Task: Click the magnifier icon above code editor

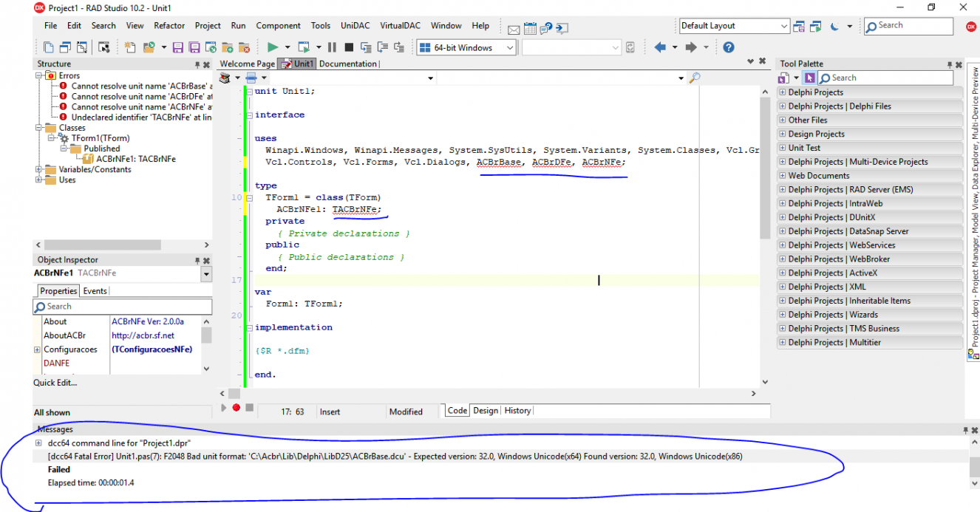Action: [694, 78]
